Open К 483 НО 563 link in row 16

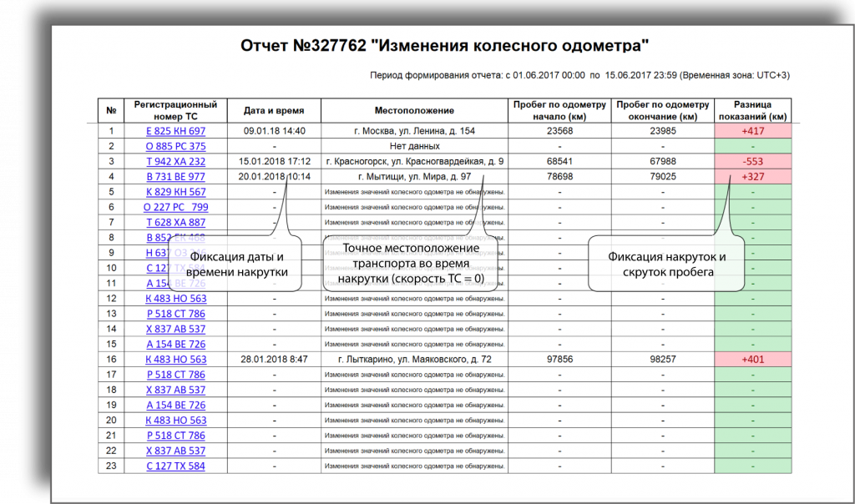point(175,360)
